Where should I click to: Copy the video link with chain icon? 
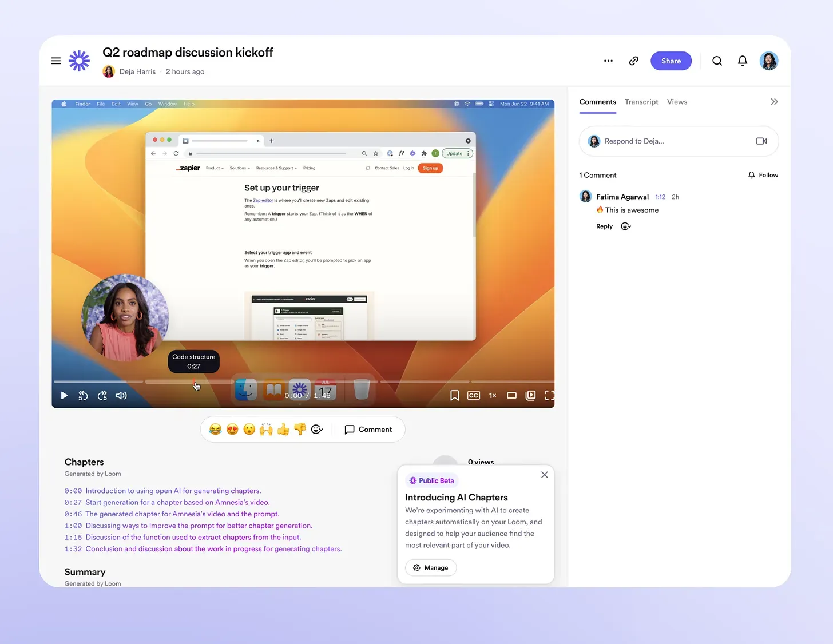click(x=633, y=61)
